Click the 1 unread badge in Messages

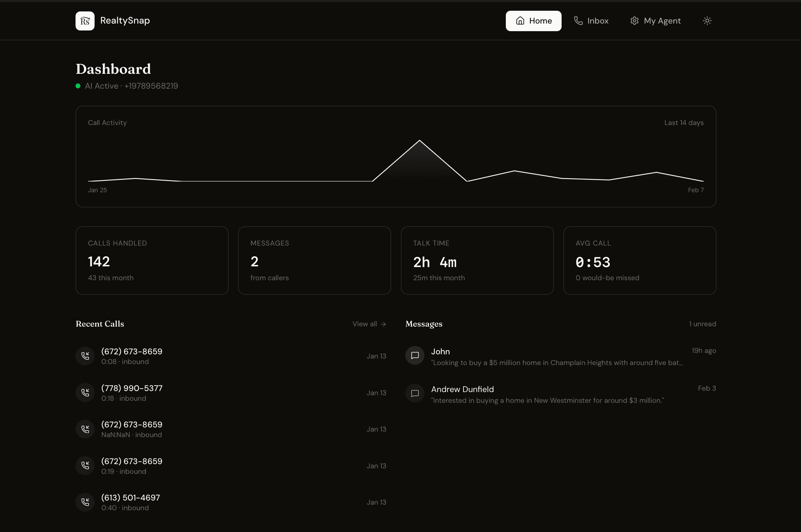pos(702,324)
